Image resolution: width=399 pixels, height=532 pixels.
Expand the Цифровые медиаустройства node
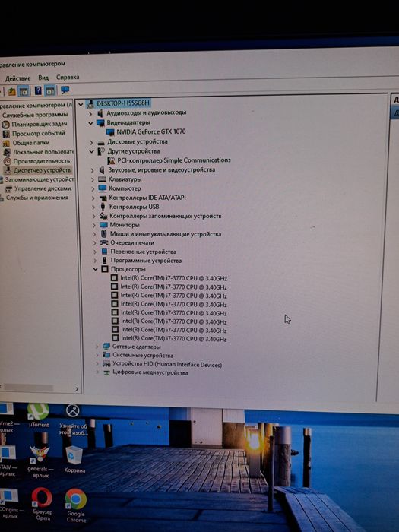[x=97, y=372]
